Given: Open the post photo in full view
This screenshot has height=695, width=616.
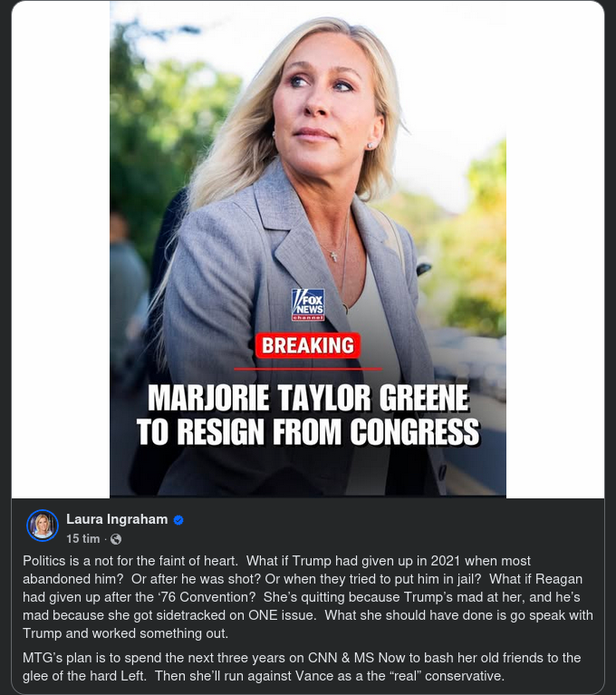Looking at the screenshot, I should 308,249.
